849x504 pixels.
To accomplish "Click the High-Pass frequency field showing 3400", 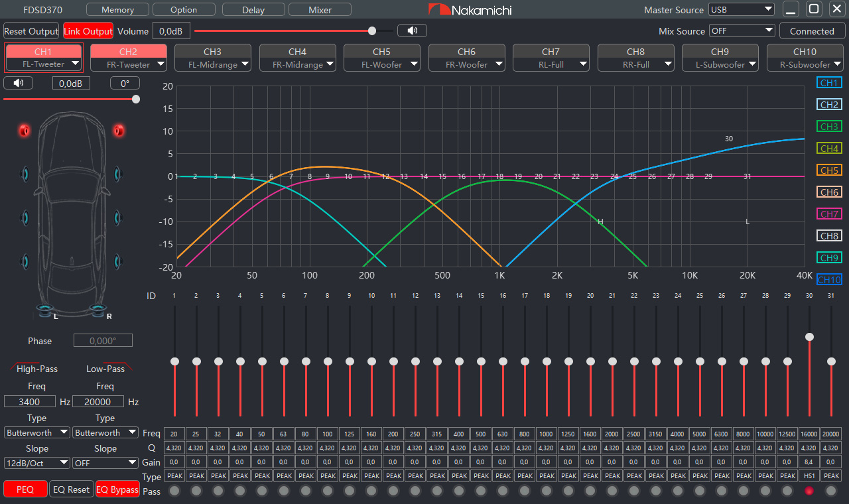I will 31,402.
